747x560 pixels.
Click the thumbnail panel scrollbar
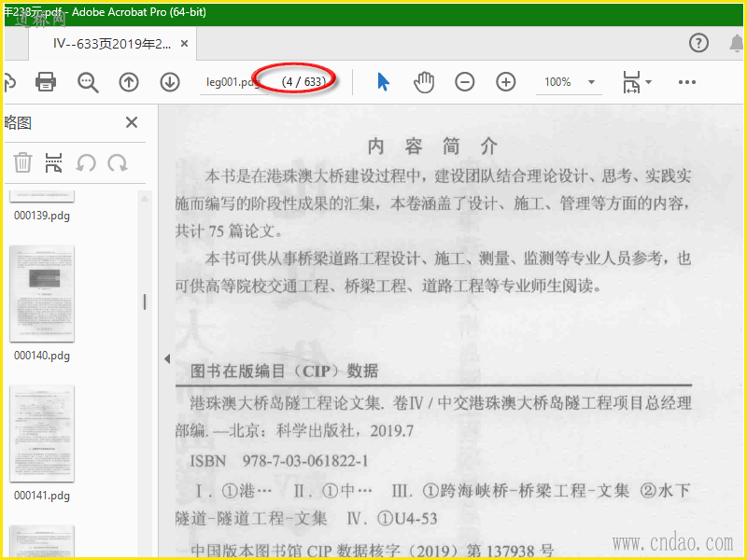[145, 301]
